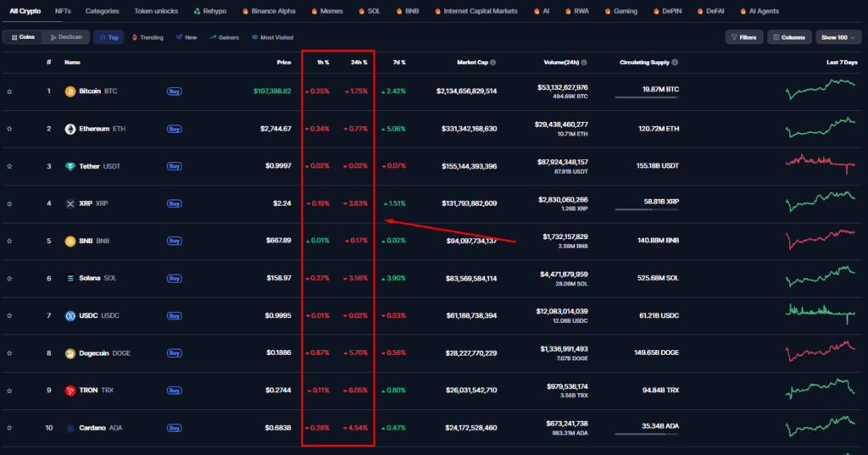Screen dimensions: 868x455
Task: Open the DePIN category
Action: [668, 11]
